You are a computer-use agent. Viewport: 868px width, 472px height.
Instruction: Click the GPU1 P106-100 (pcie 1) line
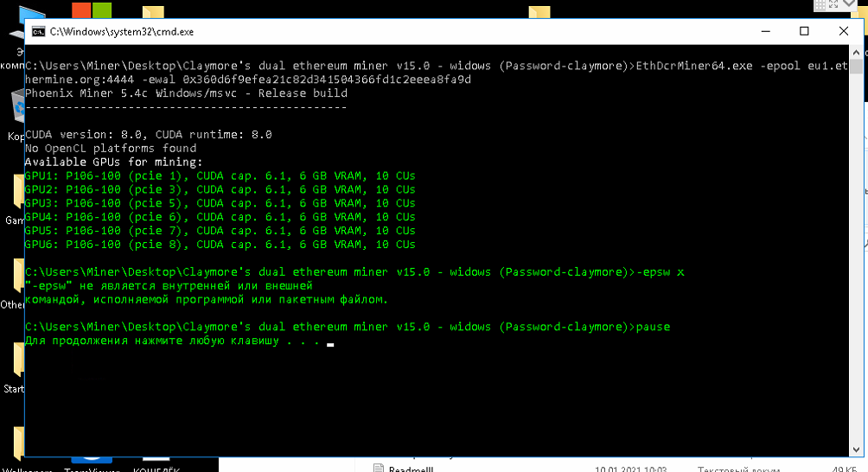[x=220, y=176]
